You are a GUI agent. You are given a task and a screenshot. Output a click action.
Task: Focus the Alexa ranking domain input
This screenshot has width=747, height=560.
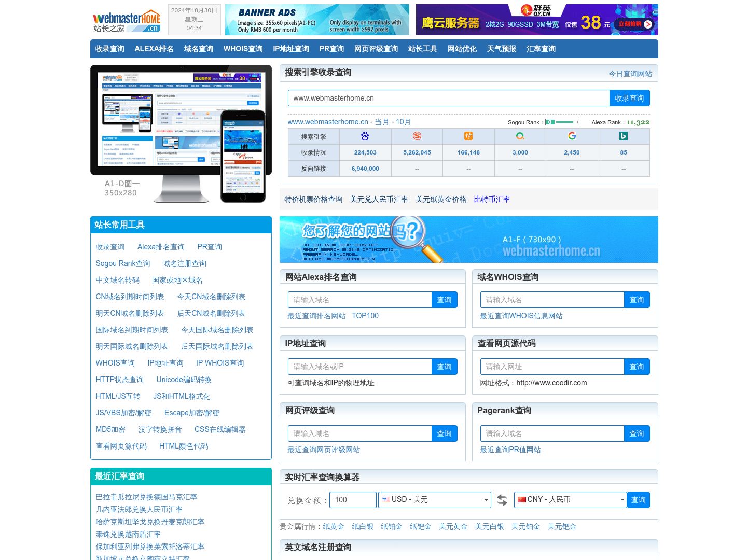[360, 300]
